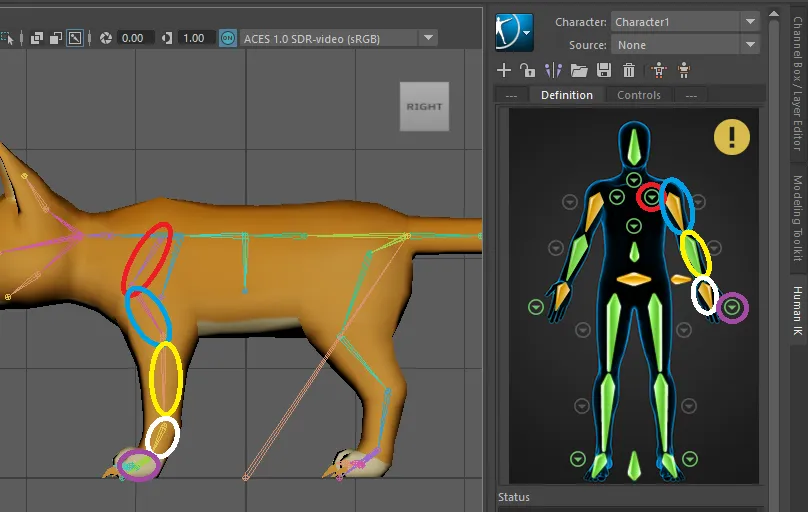This screenshot has width=808, height=512.
Task: Click the Mirror Matching icon in HumanIK
Action: pos(553,70)
